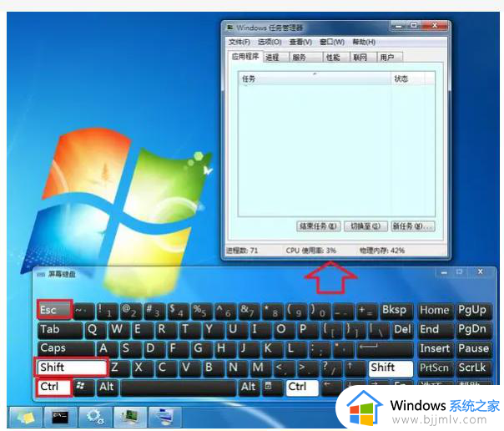This screenshot has width=504, height=431.
Task: Sort by the 状态 column header
Action: pyautogui.click(x=408, y=79)
